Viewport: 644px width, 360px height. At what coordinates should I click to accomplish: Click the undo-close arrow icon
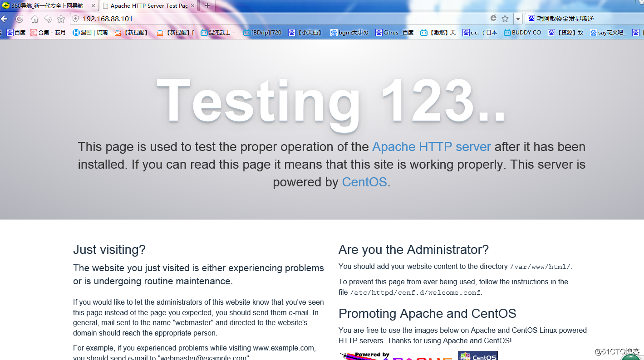click(x=48, y=19)
